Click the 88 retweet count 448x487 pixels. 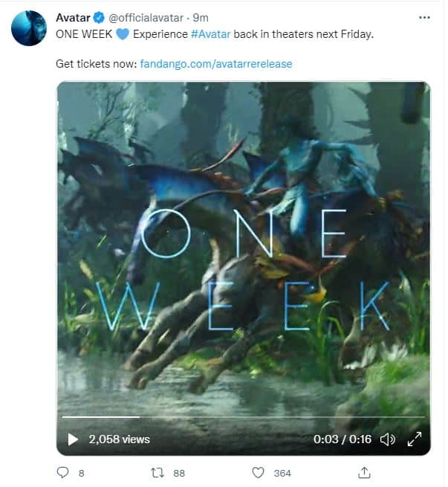coord(179,474)
